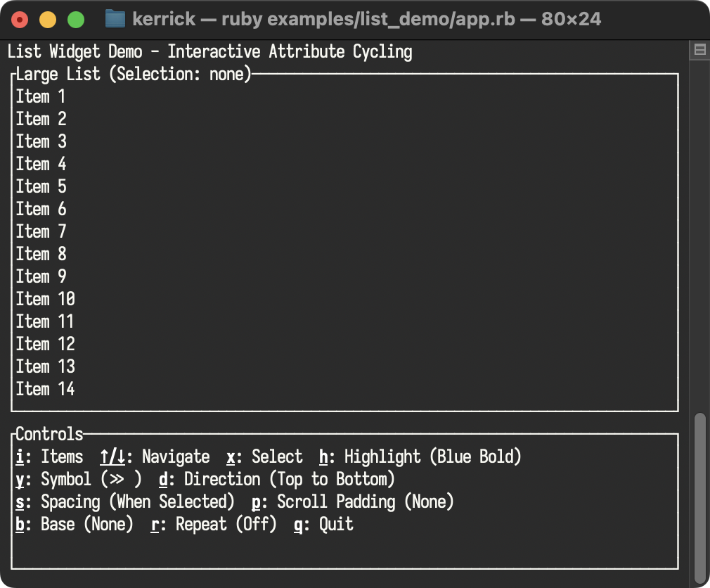Click the yellow minimize window button
The height and width of the screenshot is (588, 710).
[x=48, y=20]
